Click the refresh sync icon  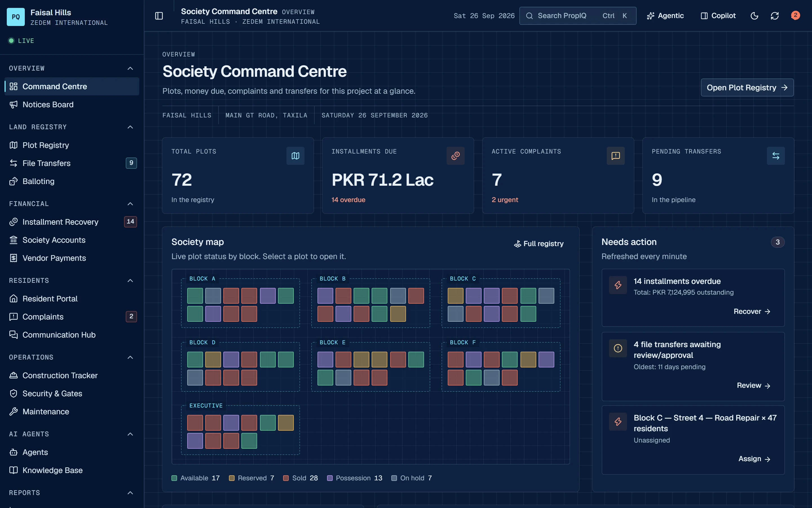775,16
